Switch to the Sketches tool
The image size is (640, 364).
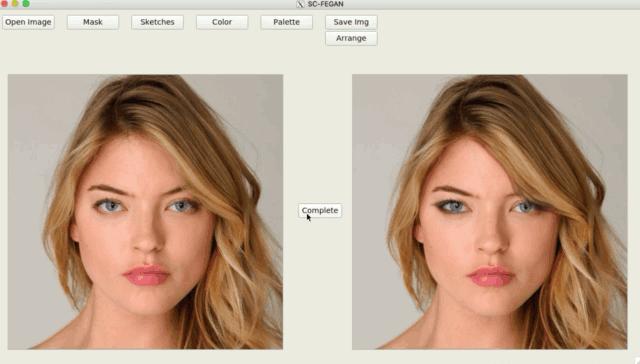click(x=157, y=22)
